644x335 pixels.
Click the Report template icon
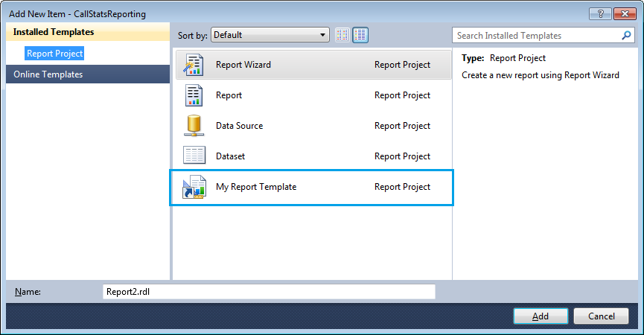[194, 95]
